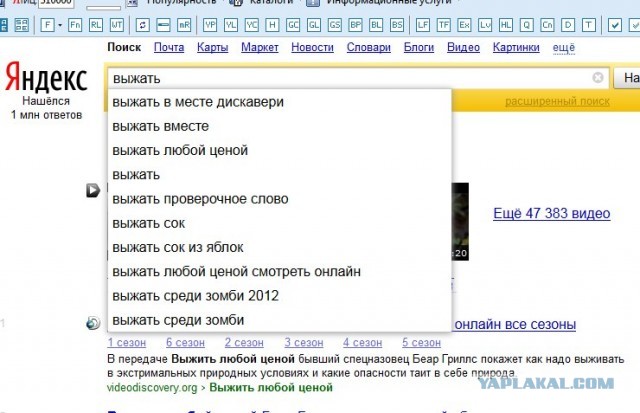640x413 pixels.
Task: Open Словари service link
Action: 369,47
